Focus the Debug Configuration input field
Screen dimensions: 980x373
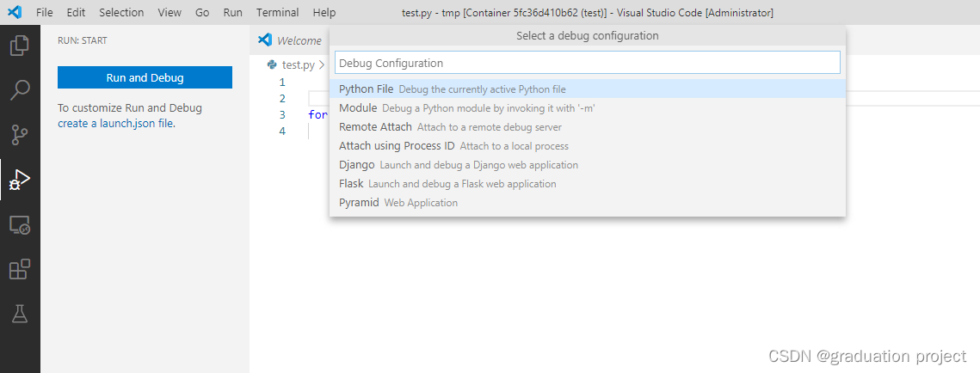pyautogui.click(x=588, y=63)
